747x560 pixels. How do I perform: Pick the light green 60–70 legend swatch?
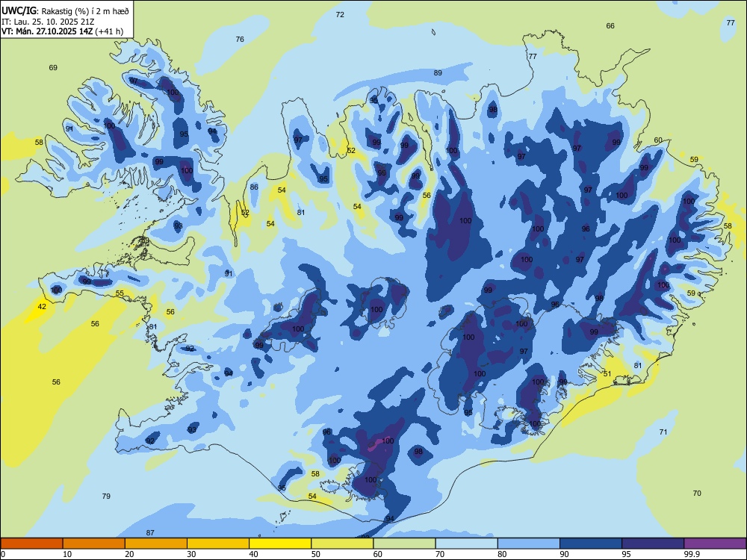tap(404, 544)
